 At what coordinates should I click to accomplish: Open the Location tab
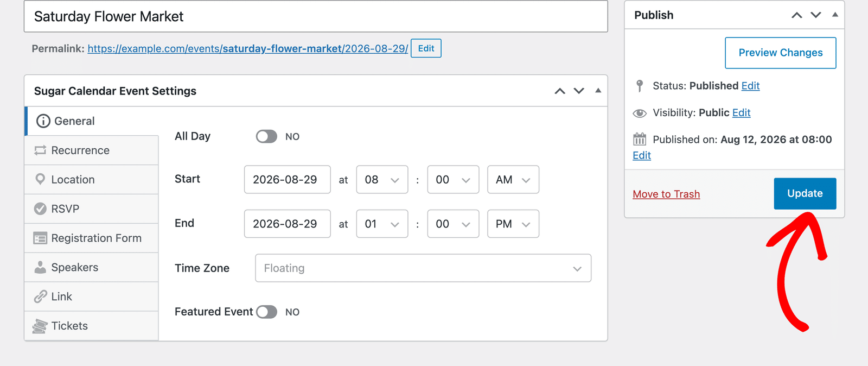91,180
